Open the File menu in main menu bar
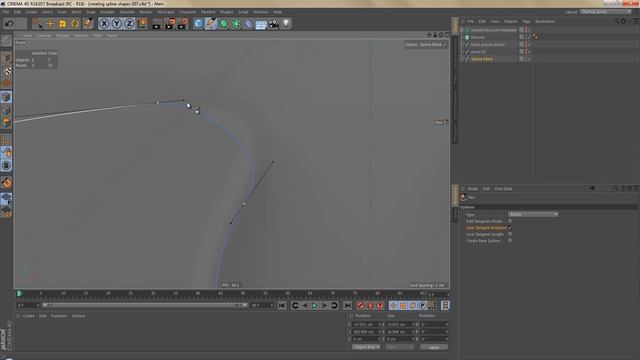 [6, 12]
